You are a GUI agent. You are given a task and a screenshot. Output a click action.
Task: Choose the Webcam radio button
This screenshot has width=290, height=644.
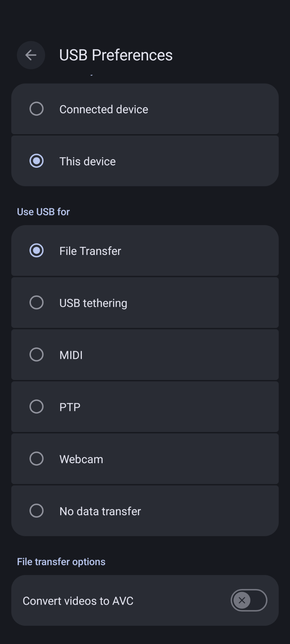coord(37,459)
